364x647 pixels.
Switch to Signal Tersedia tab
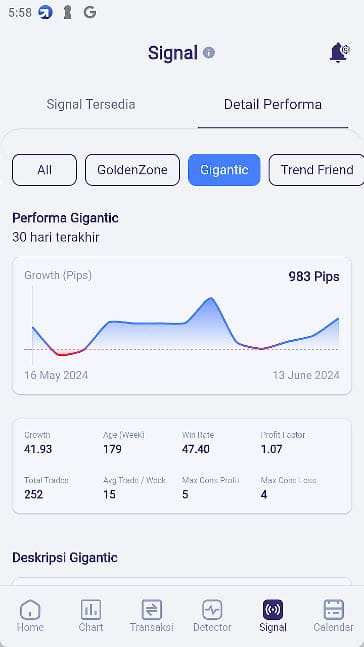[91, 104]
